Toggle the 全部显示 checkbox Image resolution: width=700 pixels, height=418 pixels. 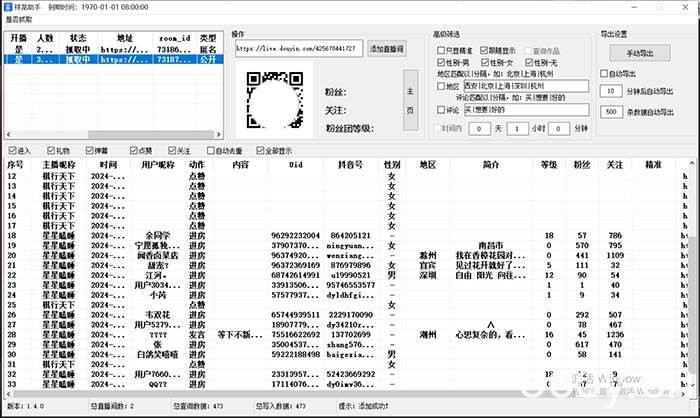click(x=274, y=151)
